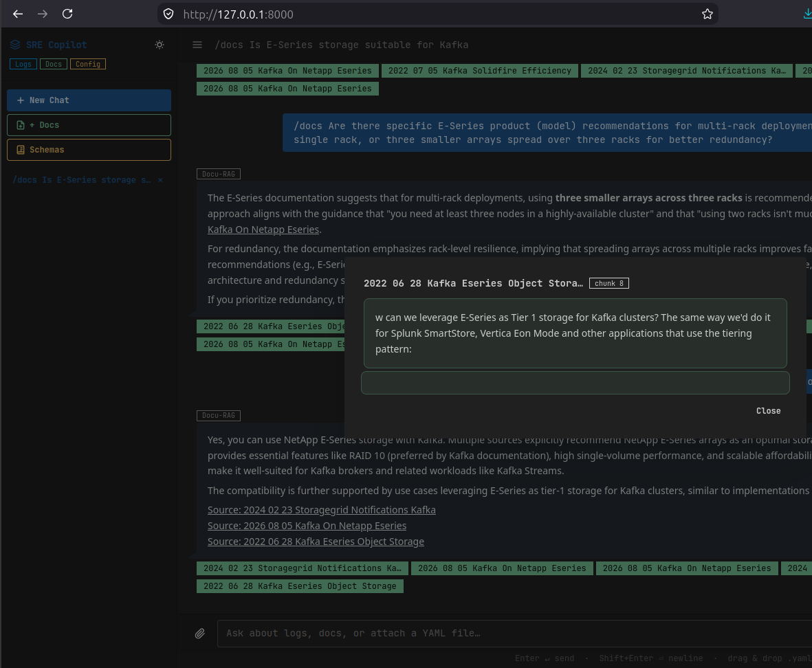The image size is (812, 668).
Task: Open 'Source: 2022 06 28 Kafka Eseries Object Storage' link
Action: tap(316, 542)
